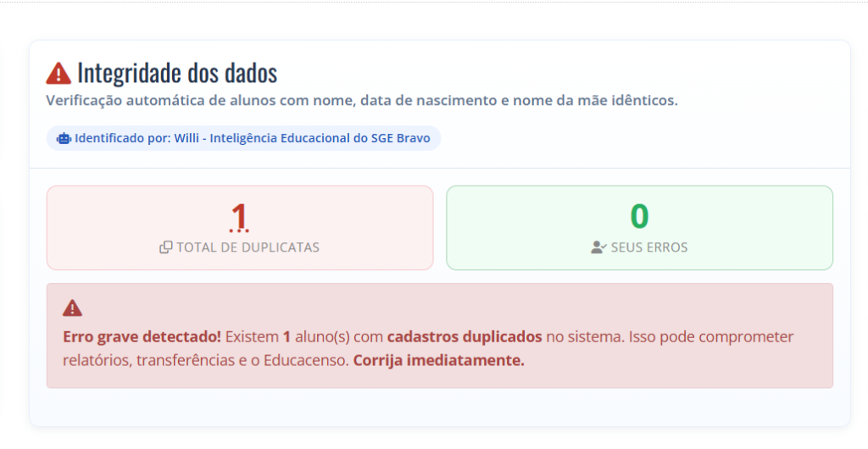Open the SEUS ERROS card

[x=639, y=228]
